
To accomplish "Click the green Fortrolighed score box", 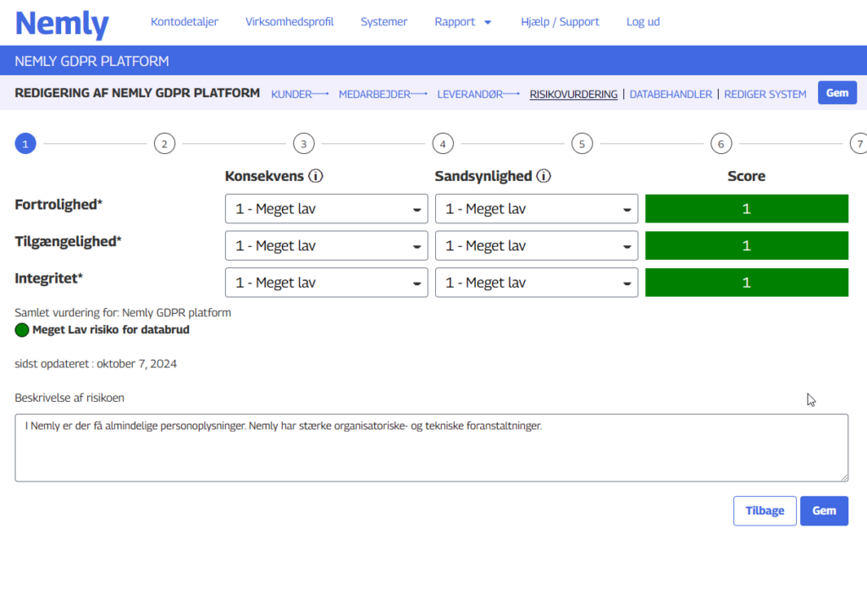I will (x=746, y=209).
